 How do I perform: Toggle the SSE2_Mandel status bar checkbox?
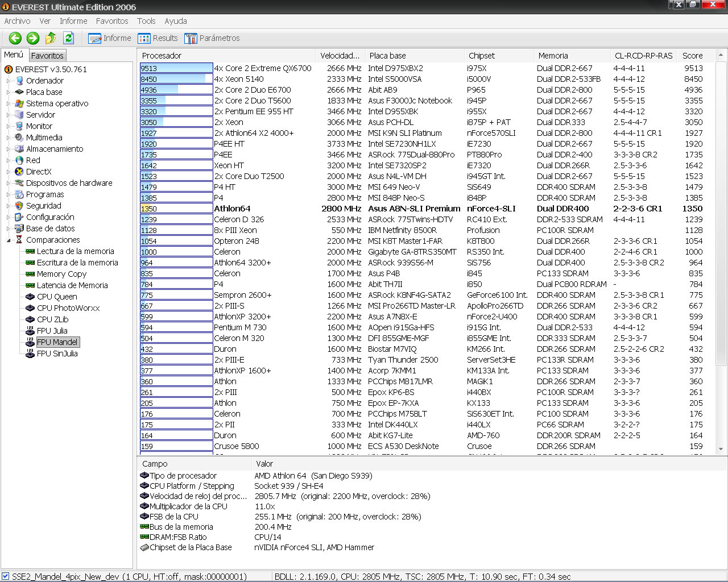[6, 576]
